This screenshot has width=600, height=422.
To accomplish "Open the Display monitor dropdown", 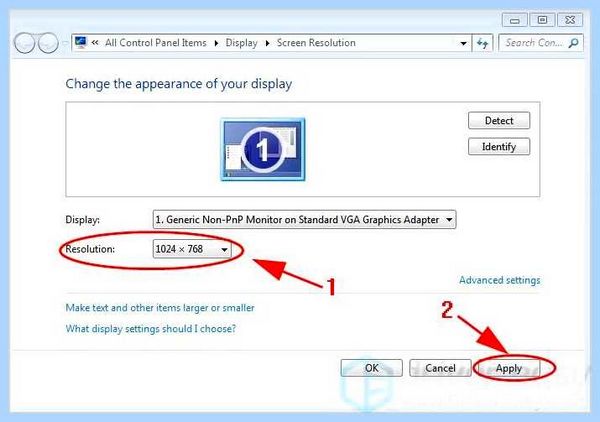I will [304, 219].
